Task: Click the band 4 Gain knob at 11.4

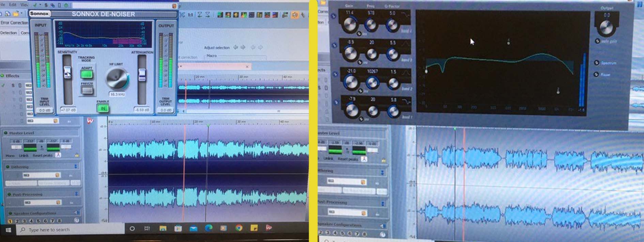Action: click(350, 25)
